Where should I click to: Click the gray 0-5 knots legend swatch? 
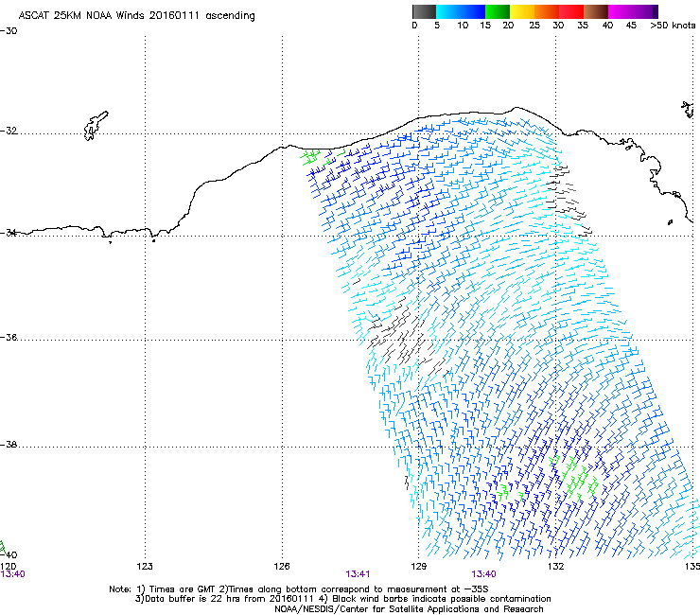(x=424, y=11)
